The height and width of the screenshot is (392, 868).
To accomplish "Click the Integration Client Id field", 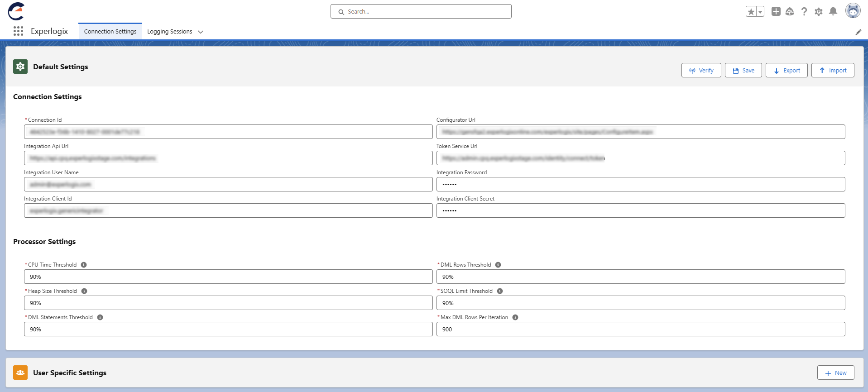I will 228,210.
